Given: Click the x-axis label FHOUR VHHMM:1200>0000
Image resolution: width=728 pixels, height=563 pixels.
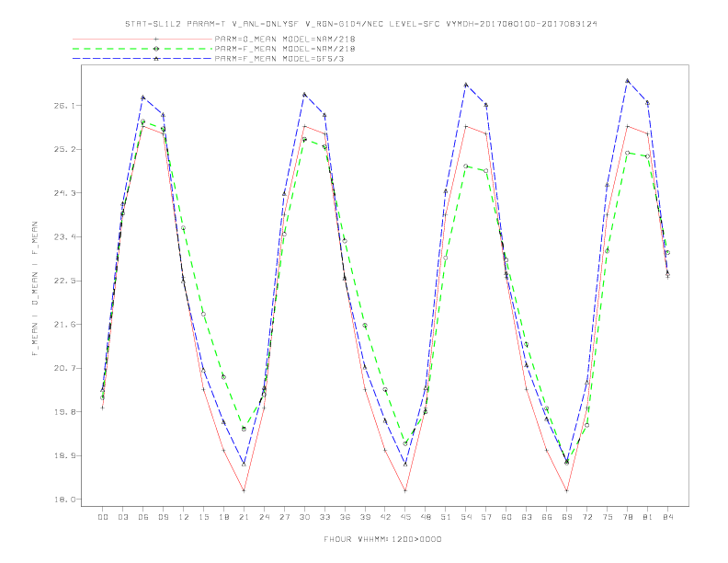Looking at the screenshot, I should 382,539.
